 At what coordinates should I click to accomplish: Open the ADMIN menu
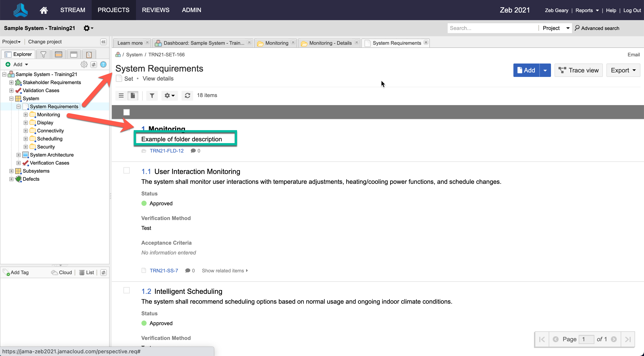(x=191, y=10)
